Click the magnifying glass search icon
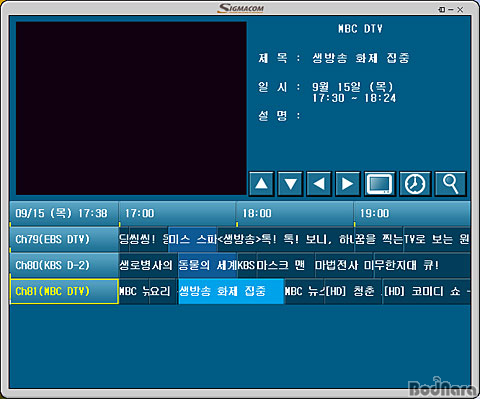Viewport: 480px width, 399px height. point(450,184)
